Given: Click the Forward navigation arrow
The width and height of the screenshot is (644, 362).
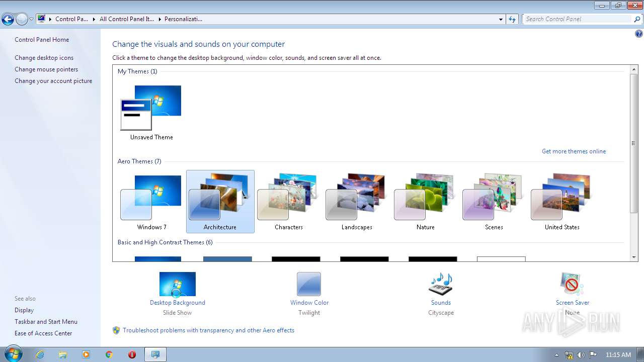Looking at the screenshot, I should 22,19.
